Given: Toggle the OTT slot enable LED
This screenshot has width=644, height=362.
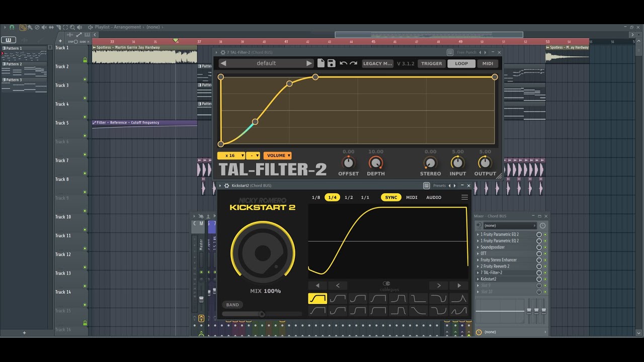Looking at the screenshot, I should point(545,253).
